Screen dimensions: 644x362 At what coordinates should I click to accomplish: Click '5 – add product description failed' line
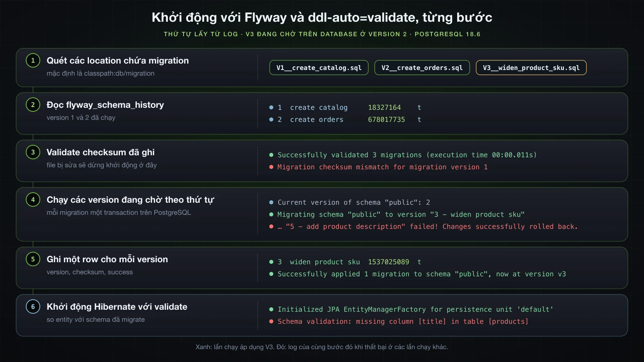pos(423,226)
